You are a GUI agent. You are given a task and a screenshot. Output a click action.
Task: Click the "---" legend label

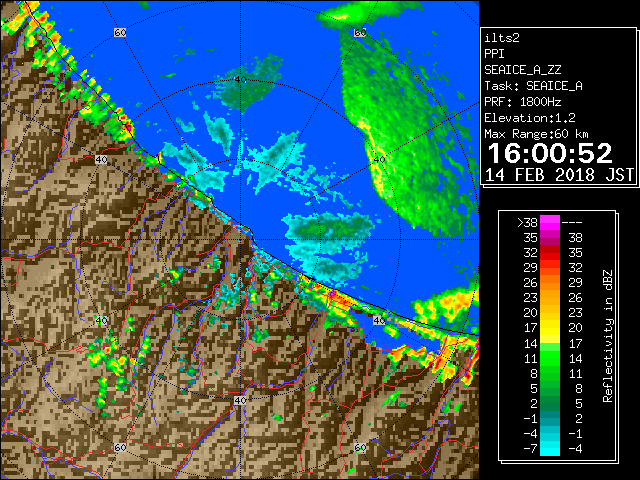(x=572, y=223)
